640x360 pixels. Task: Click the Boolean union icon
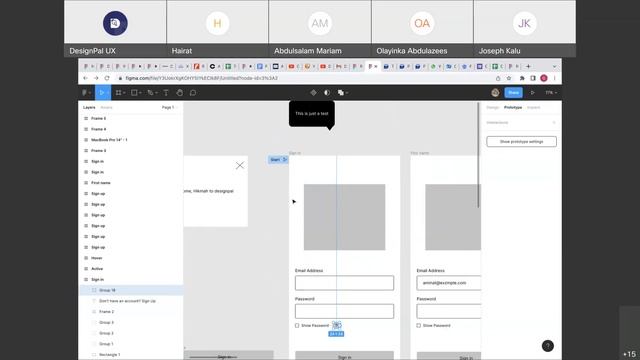pos(340,93)
